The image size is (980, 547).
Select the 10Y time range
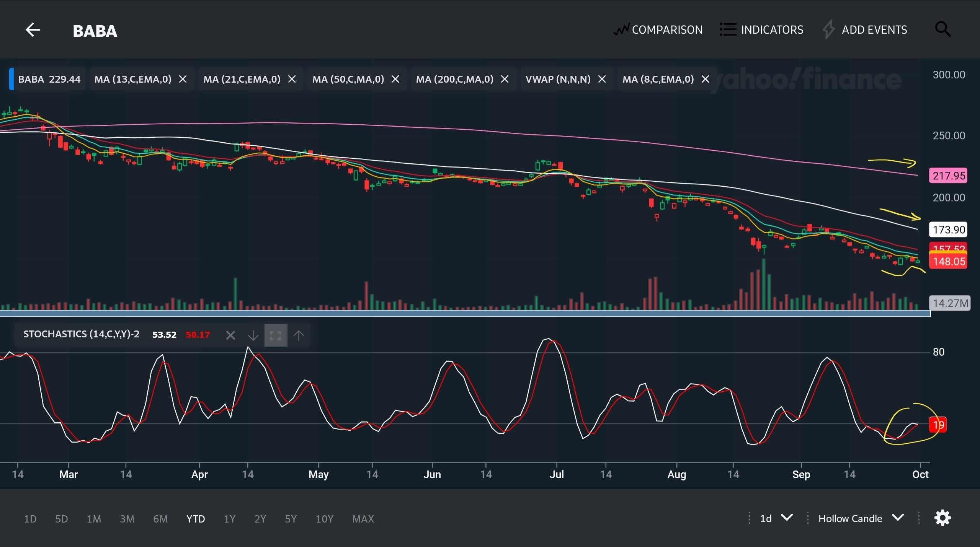point(324,519)
